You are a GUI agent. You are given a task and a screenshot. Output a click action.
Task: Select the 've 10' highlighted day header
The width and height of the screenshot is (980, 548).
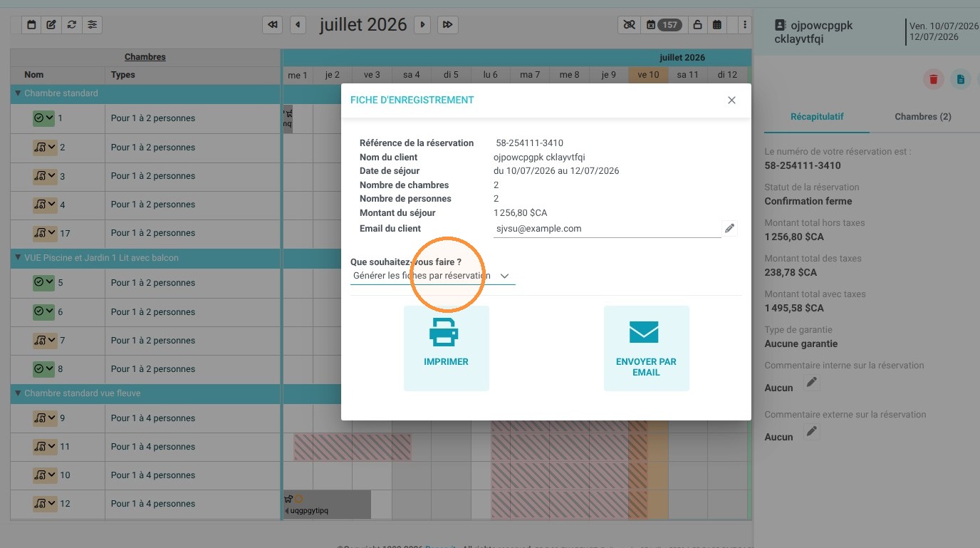click(x=648, y=75)
